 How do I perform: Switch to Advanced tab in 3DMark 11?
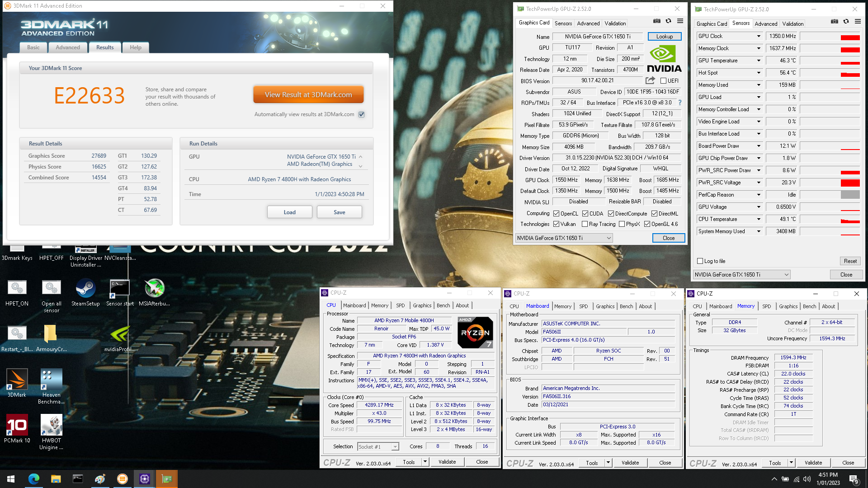point(68,47)
